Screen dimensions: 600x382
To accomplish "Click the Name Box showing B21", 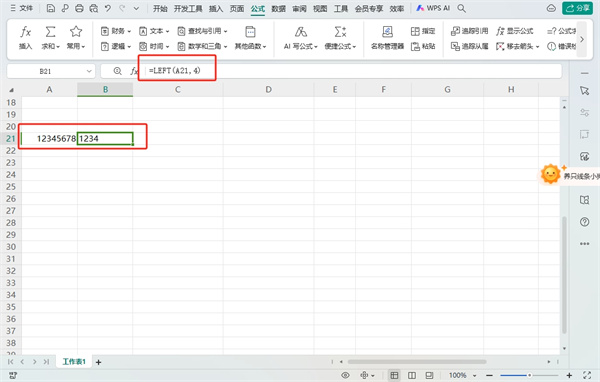I will [x=45, y=71].
